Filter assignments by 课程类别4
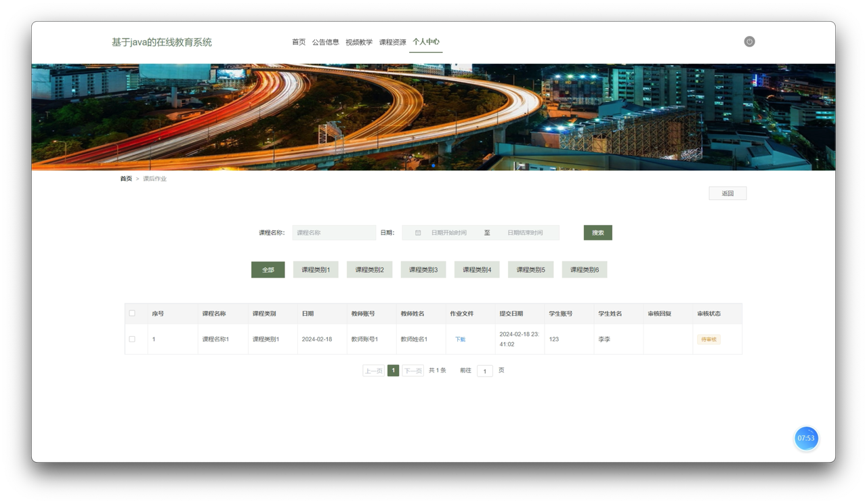The image size is (867, 504). click(476, 269)
